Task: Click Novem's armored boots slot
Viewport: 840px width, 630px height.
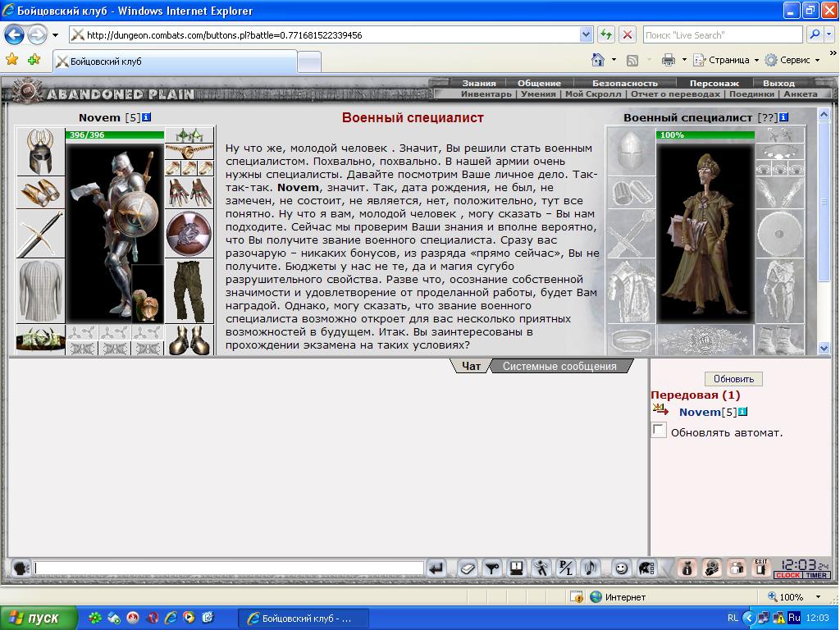Action: click(189, 340)
